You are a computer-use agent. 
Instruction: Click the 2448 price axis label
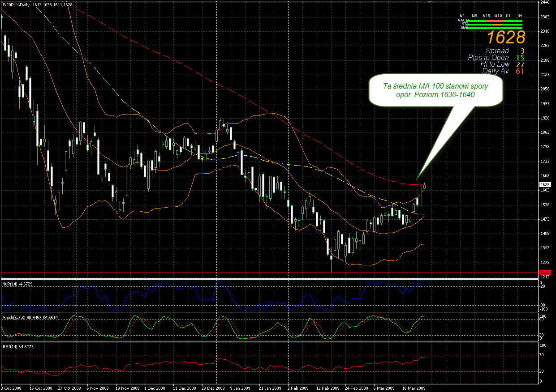click(545, 2)
